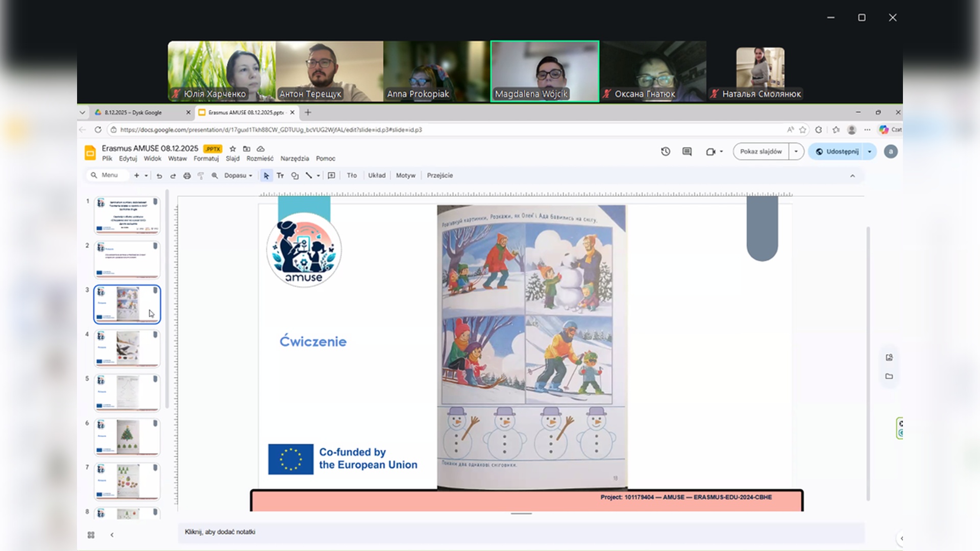The image size is (980, 551).
Task: Open the comments panel icon
Action: (x=687, y=152)
